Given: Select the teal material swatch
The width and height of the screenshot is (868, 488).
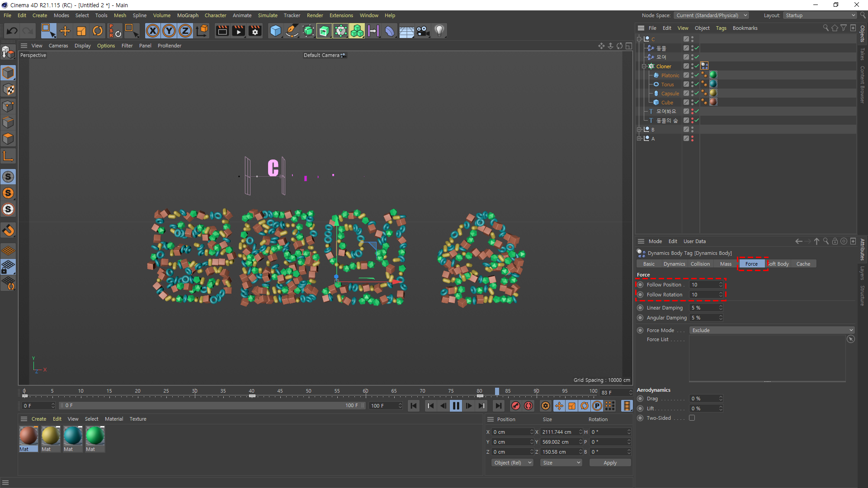Looking at the screenshot, I should coord(72,436).
